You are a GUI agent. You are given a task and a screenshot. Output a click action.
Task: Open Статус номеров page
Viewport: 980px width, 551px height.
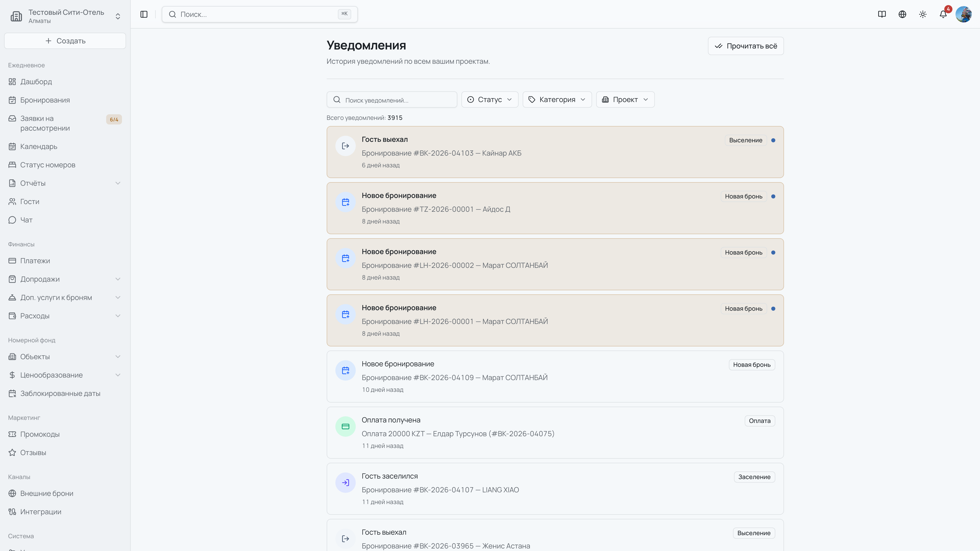[x=65, y=165]
